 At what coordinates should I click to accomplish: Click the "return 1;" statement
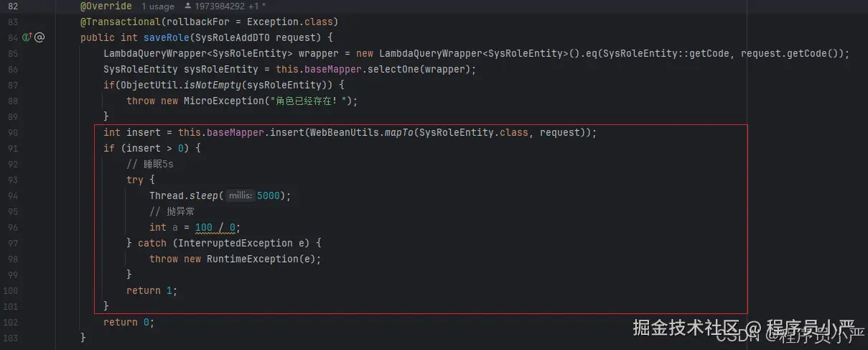coord(152,290)
